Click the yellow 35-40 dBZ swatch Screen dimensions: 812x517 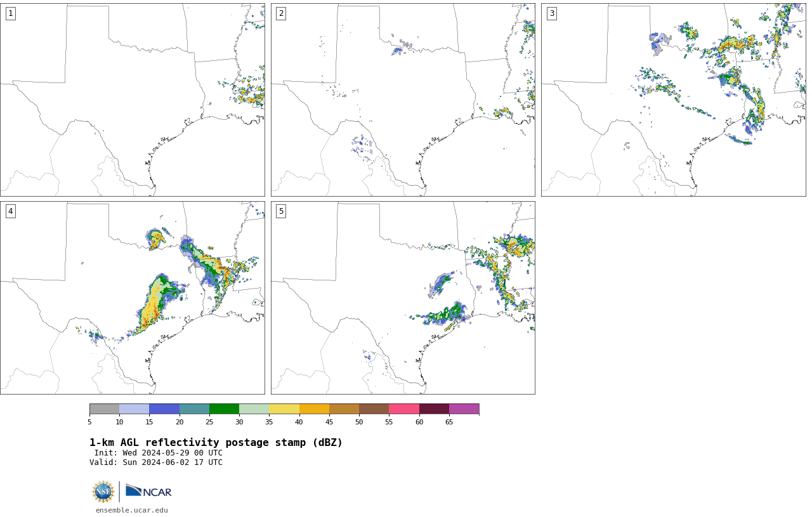coord(284,409)
